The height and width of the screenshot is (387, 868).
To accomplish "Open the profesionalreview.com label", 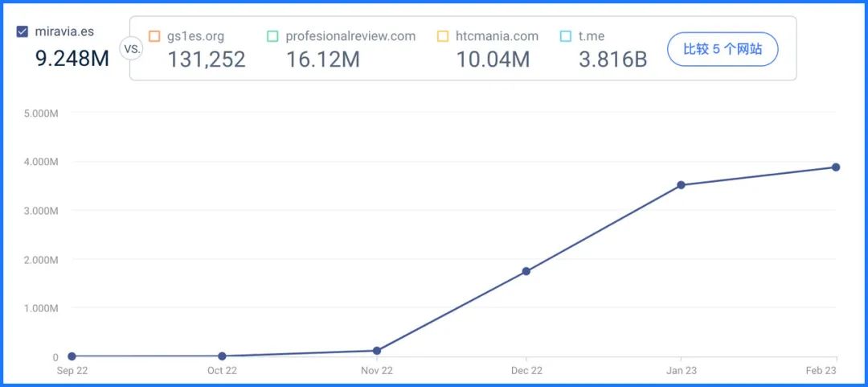I will tap(350, 36).
